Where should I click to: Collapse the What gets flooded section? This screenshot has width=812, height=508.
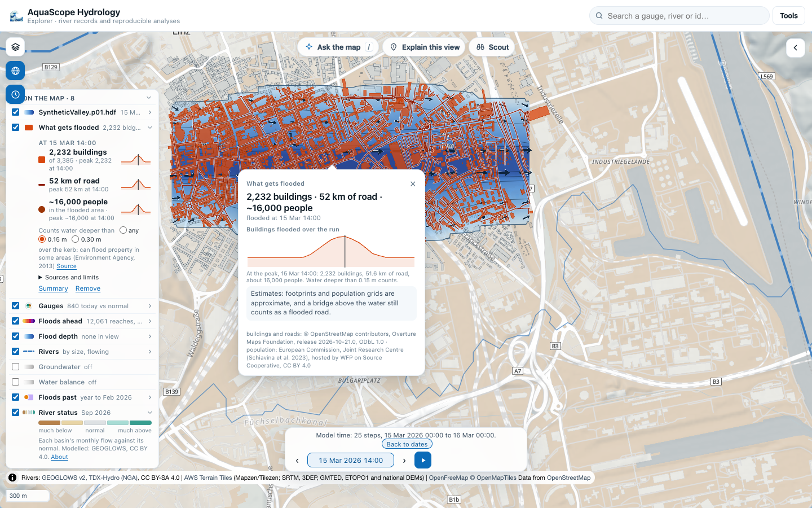point(150,128)
